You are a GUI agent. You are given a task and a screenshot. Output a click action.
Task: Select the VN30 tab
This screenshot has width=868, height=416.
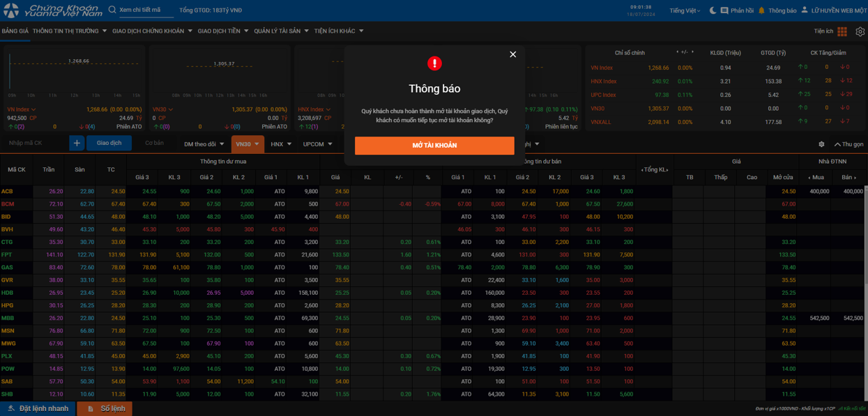coord(247,144)
